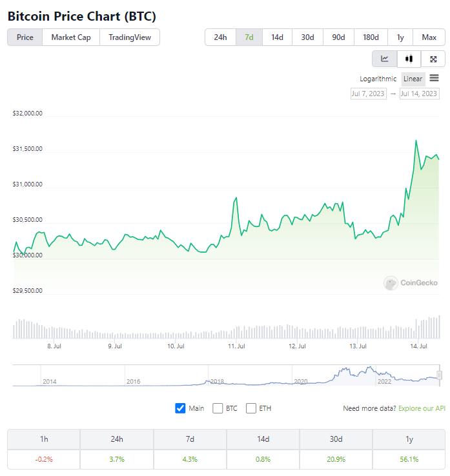Uncheck the Main series checkbox

click(180, 408)
